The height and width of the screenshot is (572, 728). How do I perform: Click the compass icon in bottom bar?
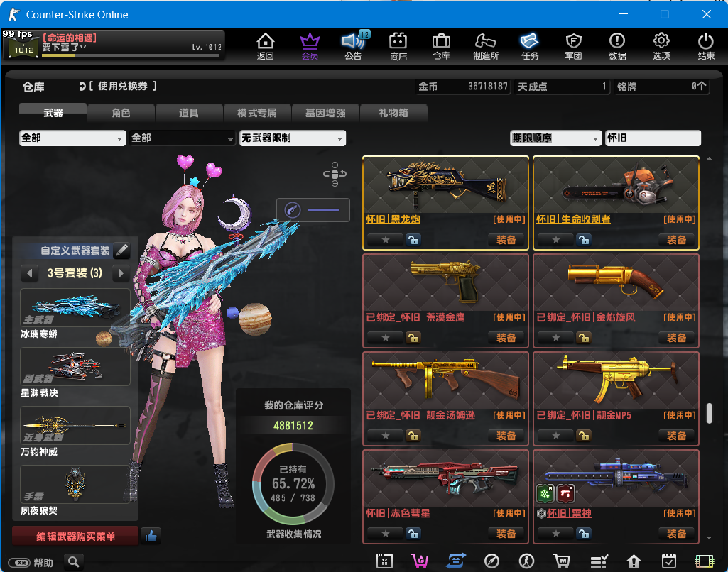click(x=491, y=561)
